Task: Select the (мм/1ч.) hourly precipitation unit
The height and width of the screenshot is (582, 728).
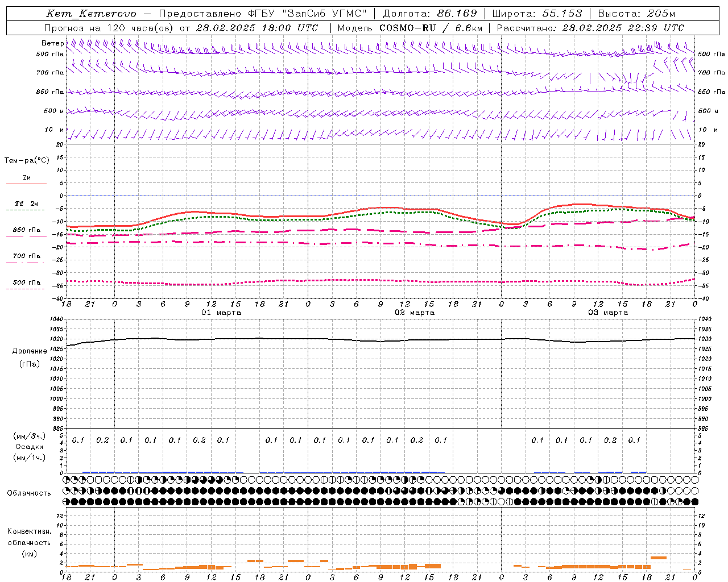Action: pos(30,458)
